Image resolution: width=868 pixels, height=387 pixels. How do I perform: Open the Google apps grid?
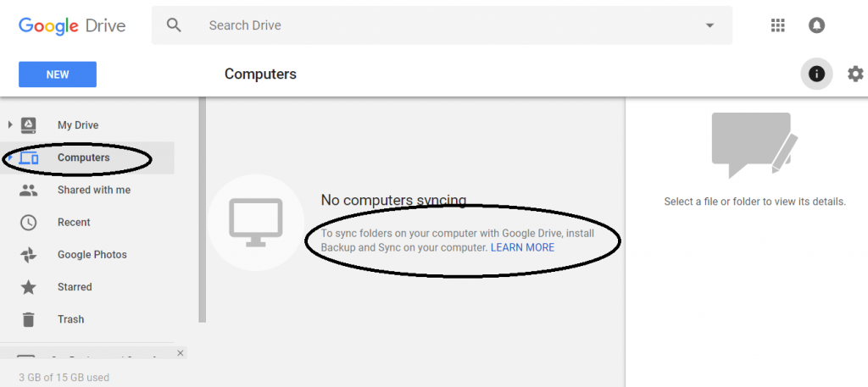pyautogui.click(x=778, y=25)
